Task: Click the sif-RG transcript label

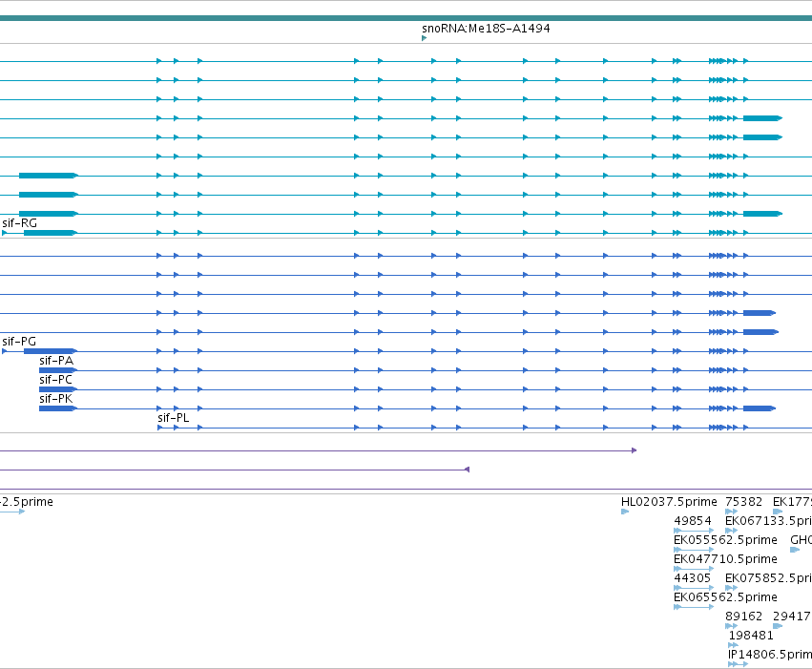Action: (x=20, y=223)
